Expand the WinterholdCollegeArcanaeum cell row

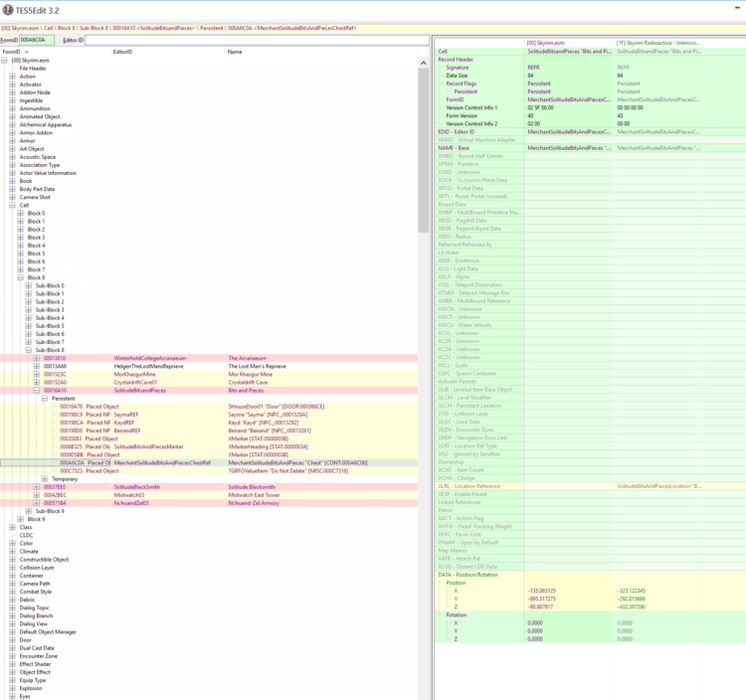coord(37,358)
